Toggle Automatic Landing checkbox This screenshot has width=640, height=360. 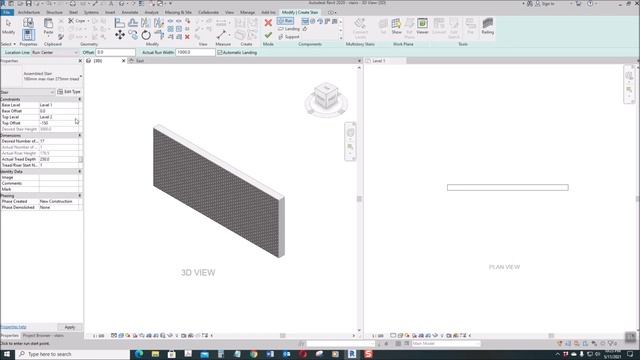click(x=220, y=53)
